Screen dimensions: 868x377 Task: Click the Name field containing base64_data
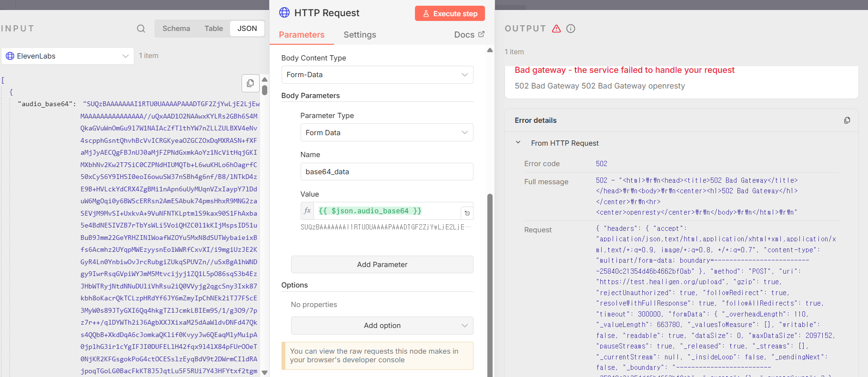point(387,172)
